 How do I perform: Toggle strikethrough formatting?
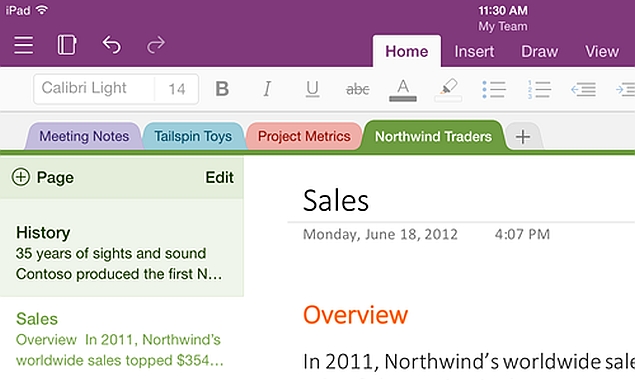coord(358,89)
